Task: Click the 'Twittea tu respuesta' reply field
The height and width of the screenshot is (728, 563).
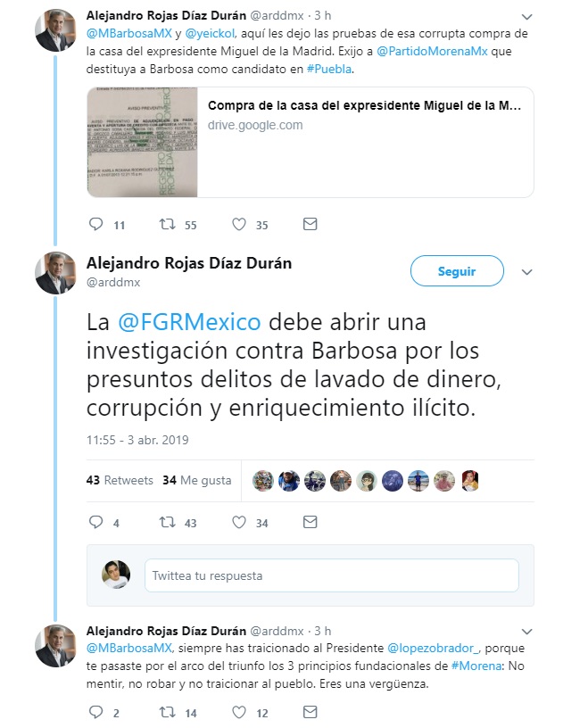Action: click(331, 575)
